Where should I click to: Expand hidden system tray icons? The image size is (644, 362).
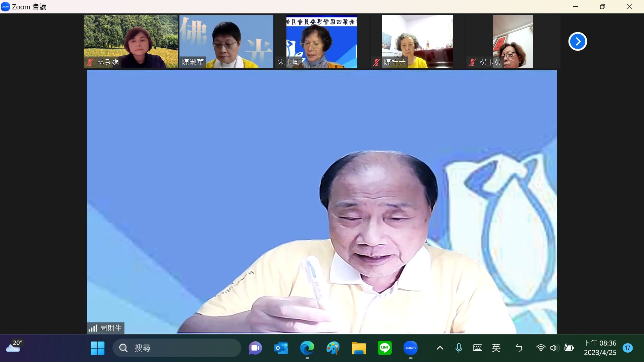point(440,348)
